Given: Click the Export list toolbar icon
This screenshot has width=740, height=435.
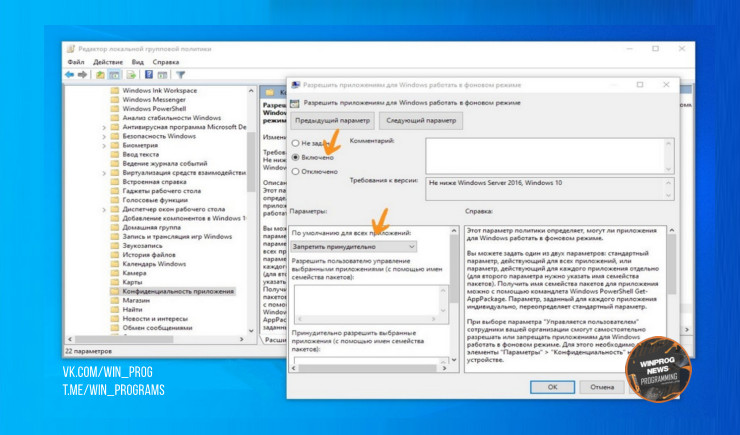Looking at the screenshot, I should click(131, 75).
